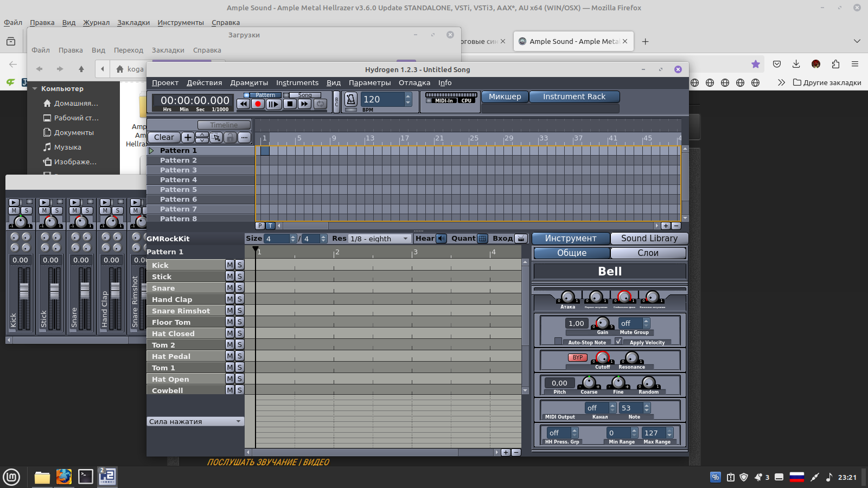Uncheck the Apply Velocity checkbox
Image resolution: width=868 pixels, height=488 pixels.
point(618,341)
